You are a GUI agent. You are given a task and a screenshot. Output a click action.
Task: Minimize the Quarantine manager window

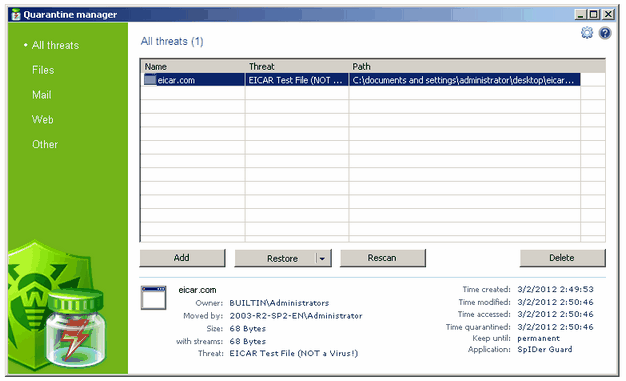pos(580,15)
